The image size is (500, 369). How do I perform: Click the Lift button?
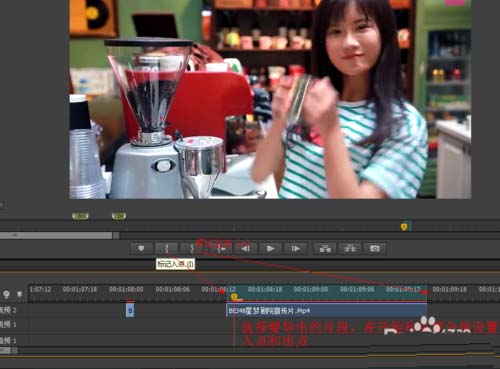pos(325,249)
